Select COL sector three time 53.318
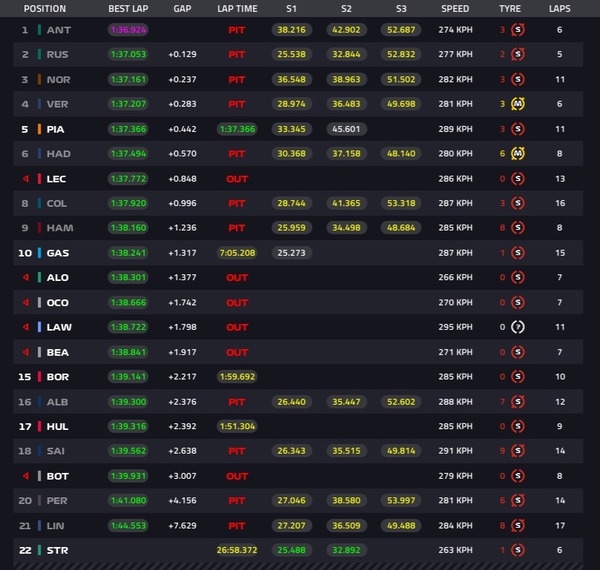 click(x=401, y=203)
